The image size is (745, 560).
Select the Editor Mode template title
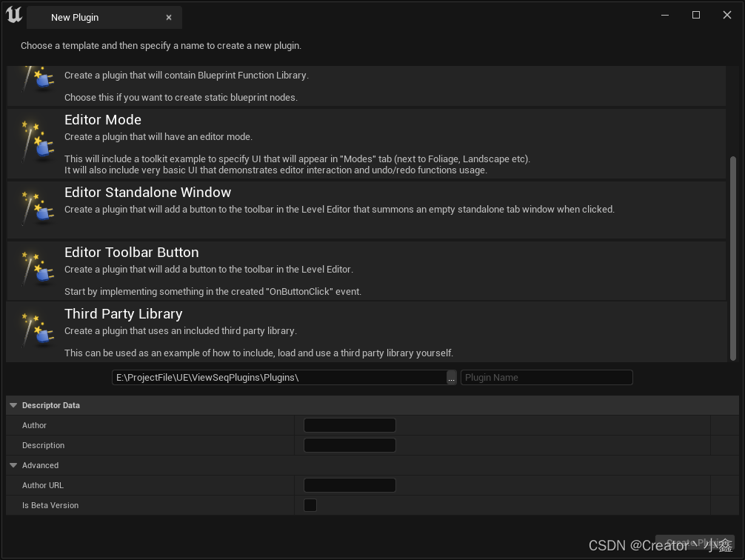coord(103,120)
